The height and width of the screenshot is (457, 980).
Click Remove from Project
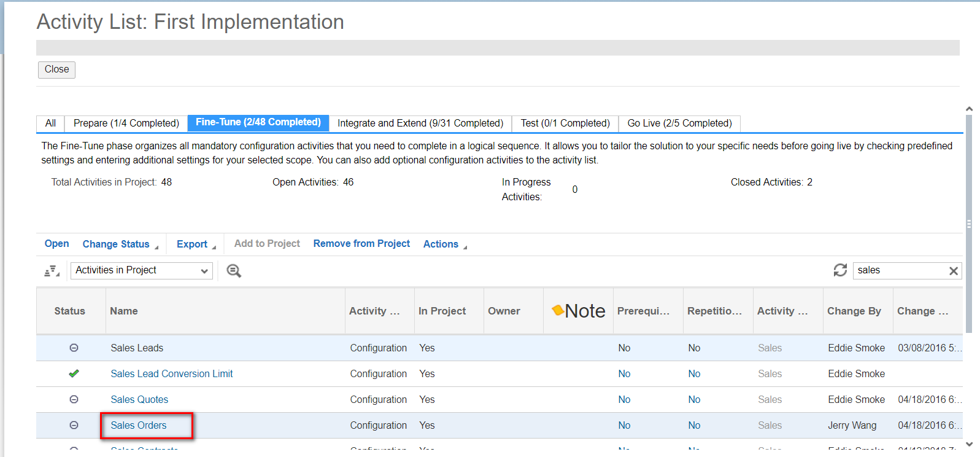pos(361,244)
